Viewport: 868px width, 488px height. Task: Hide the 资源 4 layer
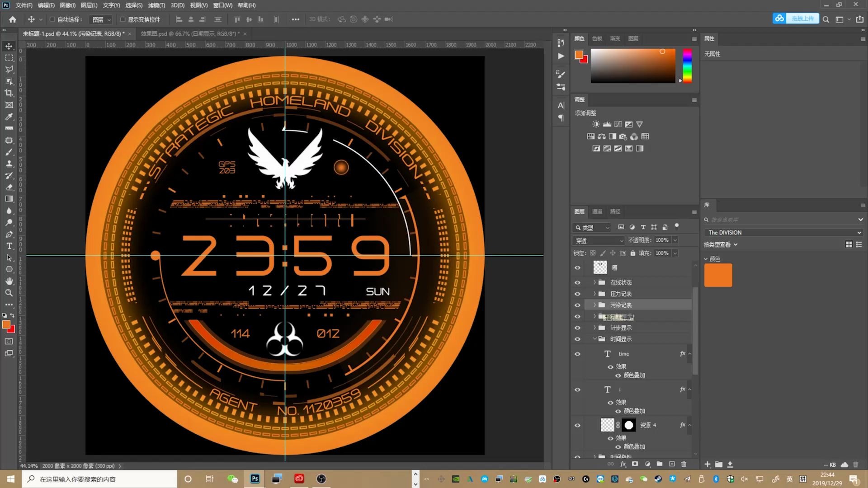[577, 425]
